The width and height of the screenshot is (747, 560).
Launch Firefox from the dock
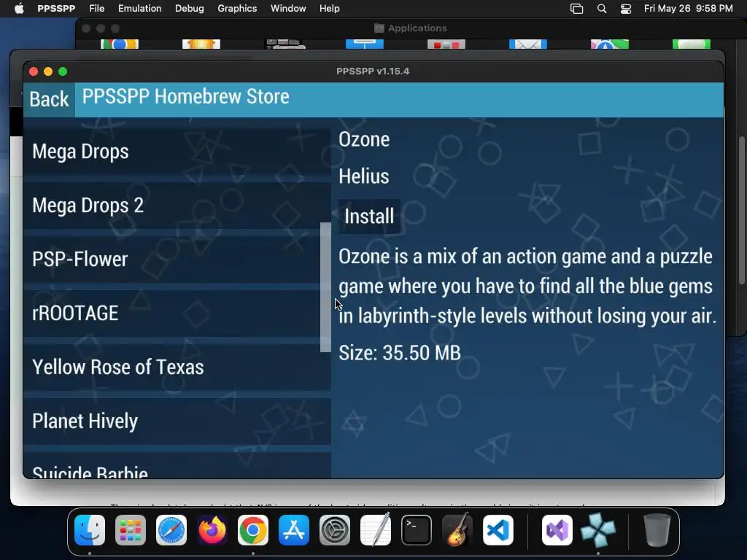(212, 530)
